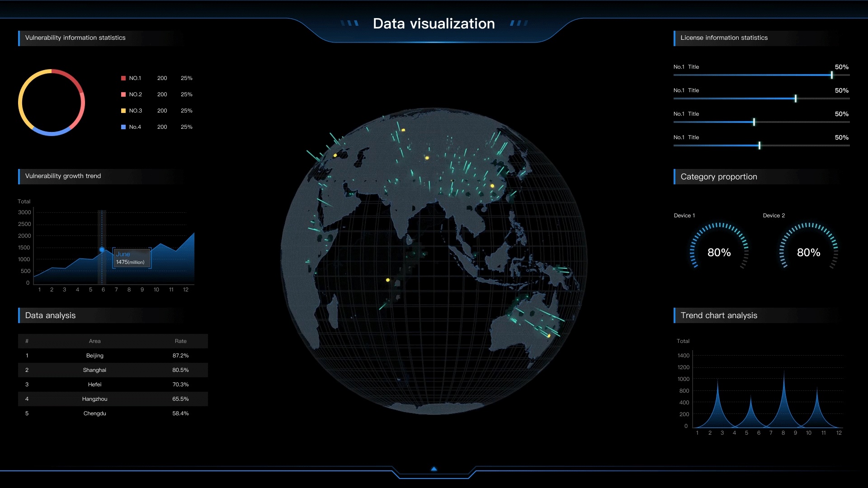Viewport: 868px width, 488px height.
Task: Click the second license slider handle
Action: 796,99
